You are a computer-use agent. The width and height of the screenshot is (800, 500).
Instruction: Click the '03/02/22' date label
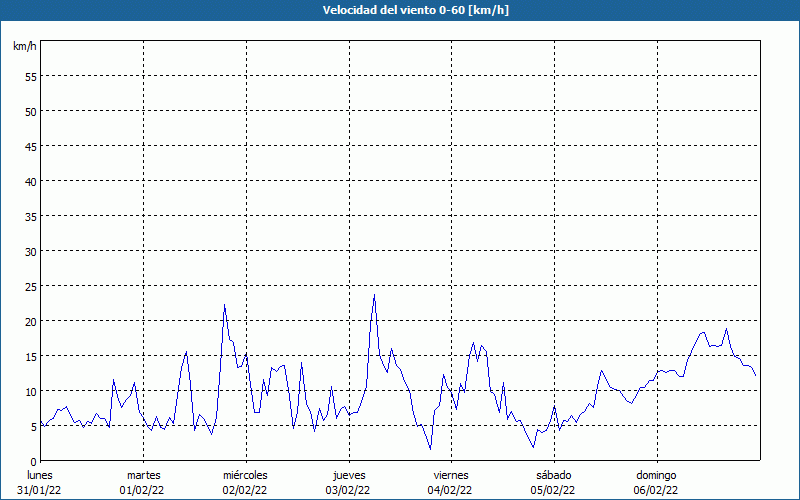click(348, 490)
